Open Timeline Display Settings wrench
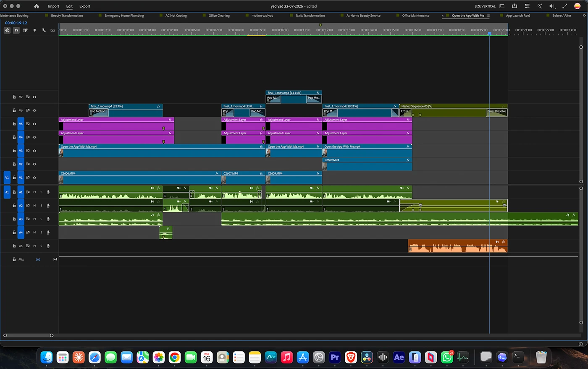This screenshot has height=369, width=588. click(x=44, y=30)
